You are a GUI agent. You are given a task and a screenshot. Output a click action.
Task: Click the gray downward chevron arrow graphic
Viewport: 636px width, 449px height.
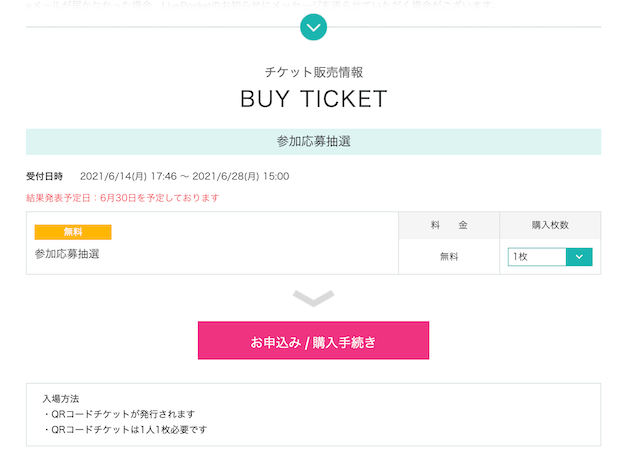click(x=313, y=298)
